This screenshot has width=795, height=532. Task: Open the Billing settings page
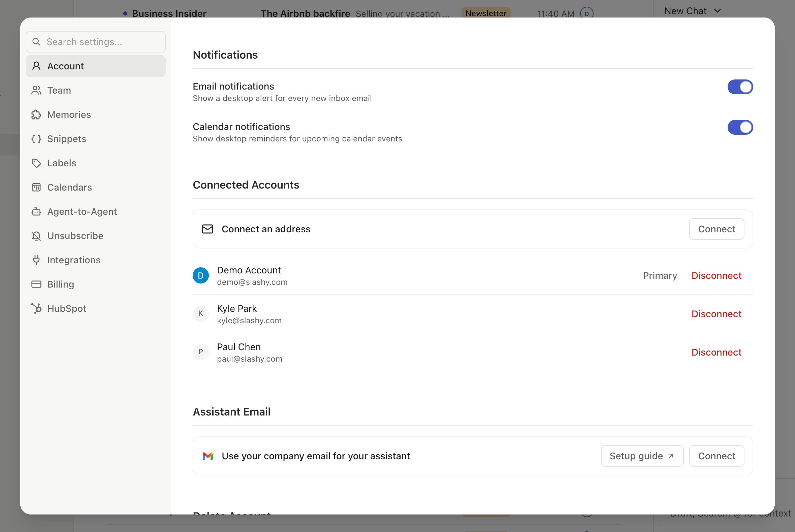click(96, 284)
